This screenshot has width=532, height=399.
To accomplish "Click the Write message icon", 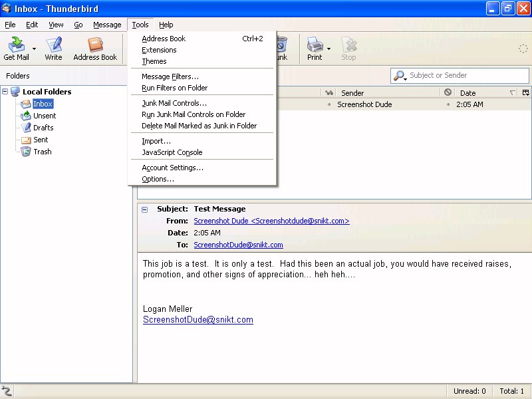I will [x=53, y=48].
